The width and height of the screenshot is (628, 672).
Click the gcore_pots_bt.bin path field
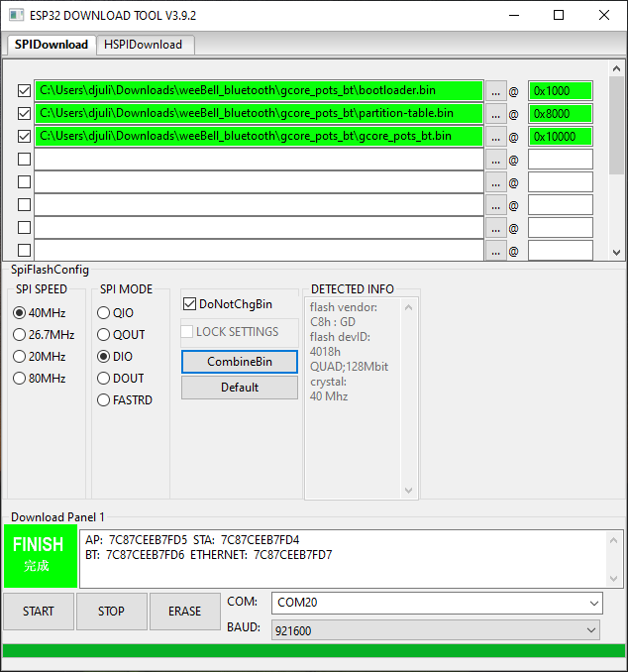(260, 137)
